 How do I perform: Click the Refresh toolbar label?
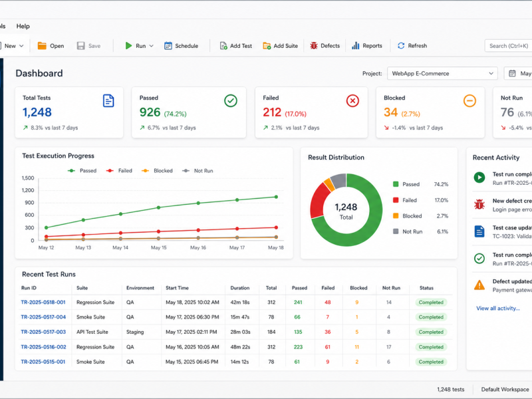pos(418,46)
